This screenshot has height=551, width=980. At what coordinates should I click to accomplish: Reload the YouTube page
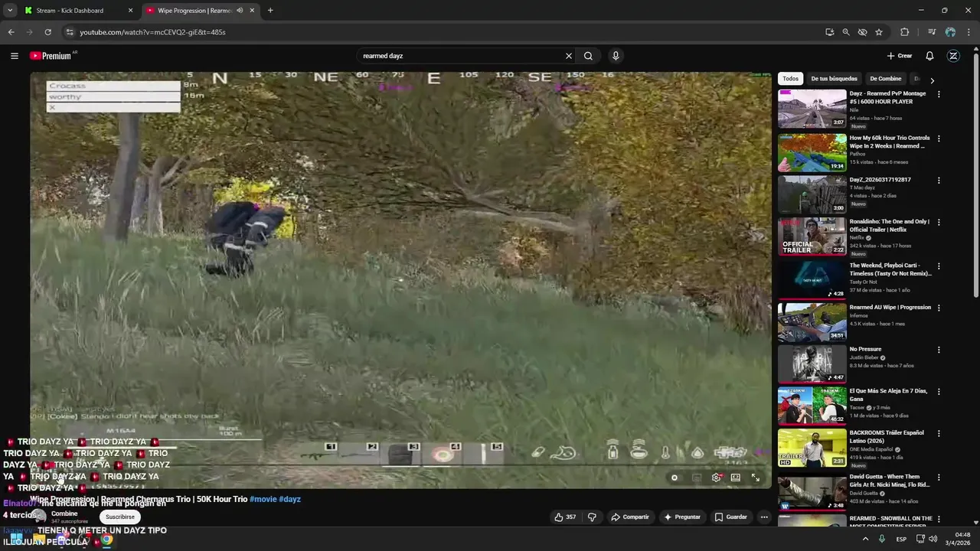tap(47, 32)
